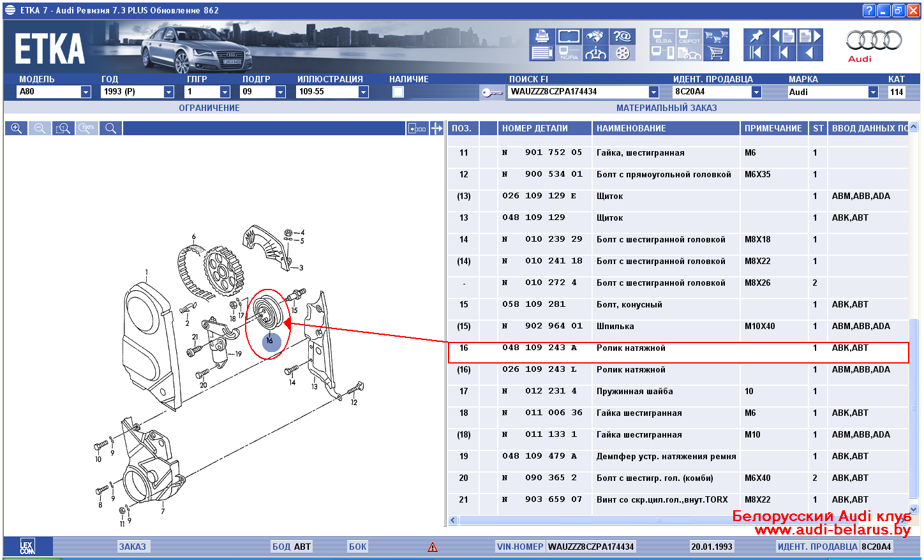Click the printer icon in the toolbar
924x560 pixels.
(x=542, y=36)
